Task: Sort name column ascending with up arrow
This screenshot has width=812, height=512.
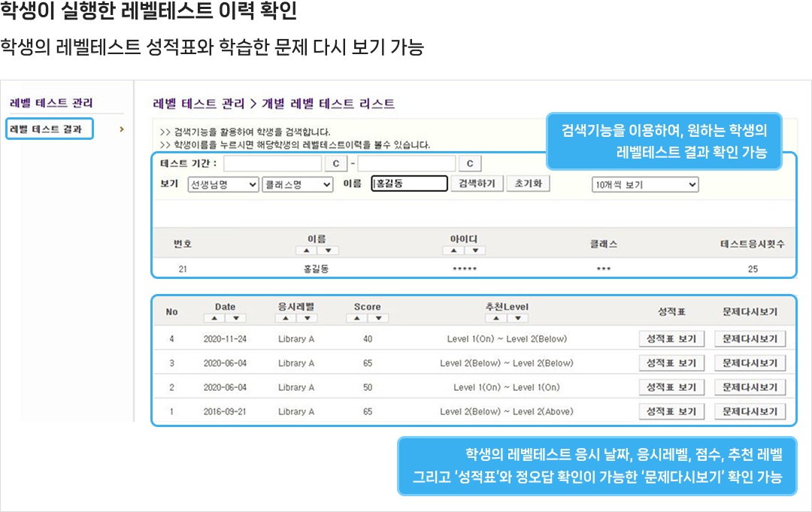Action: 308,250
